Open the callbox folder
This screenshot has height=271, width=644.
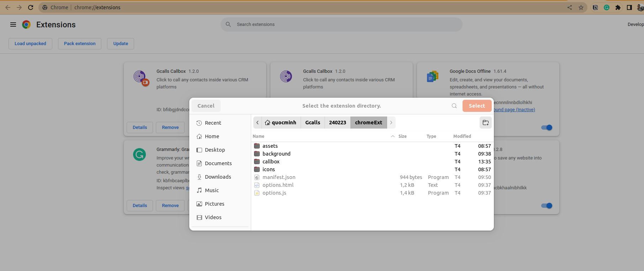271,162
